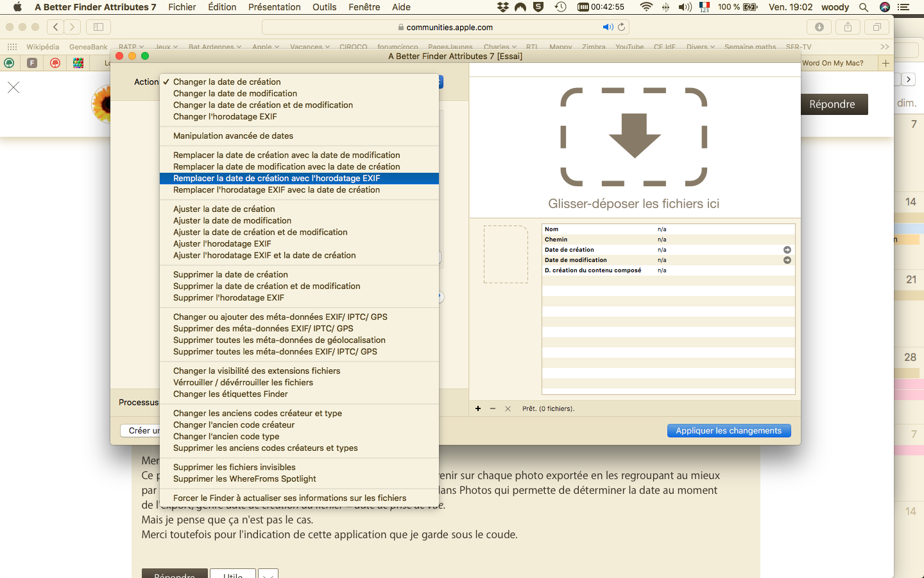Open the Présentation menu
This screenshot has height=578, width=924.
click(274, 7)
